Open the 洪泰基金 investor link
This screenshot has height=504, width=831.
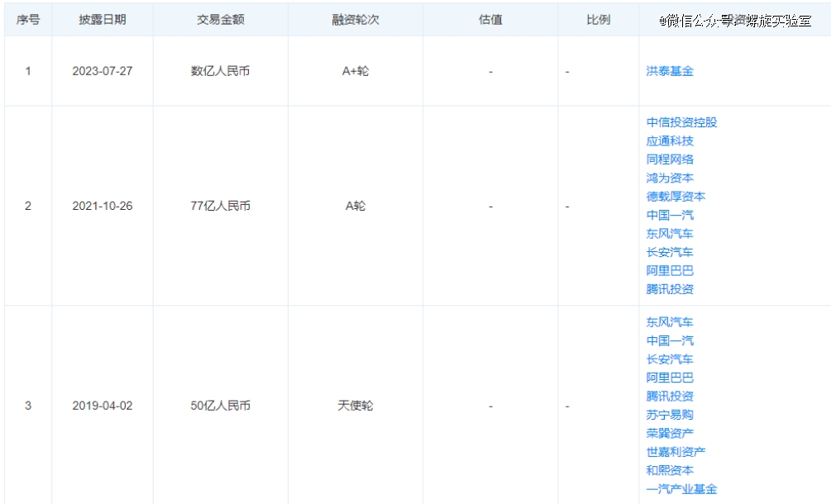coord(670,71)
